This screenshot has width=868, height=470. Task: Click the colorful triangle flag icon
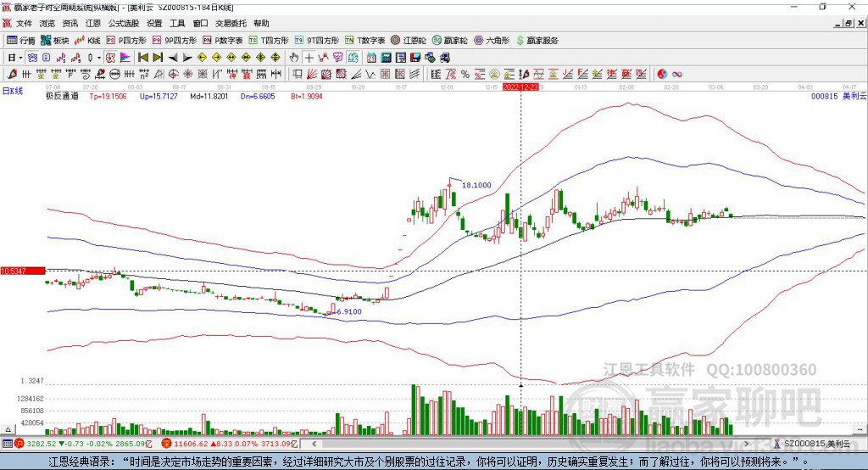point(125,58)
